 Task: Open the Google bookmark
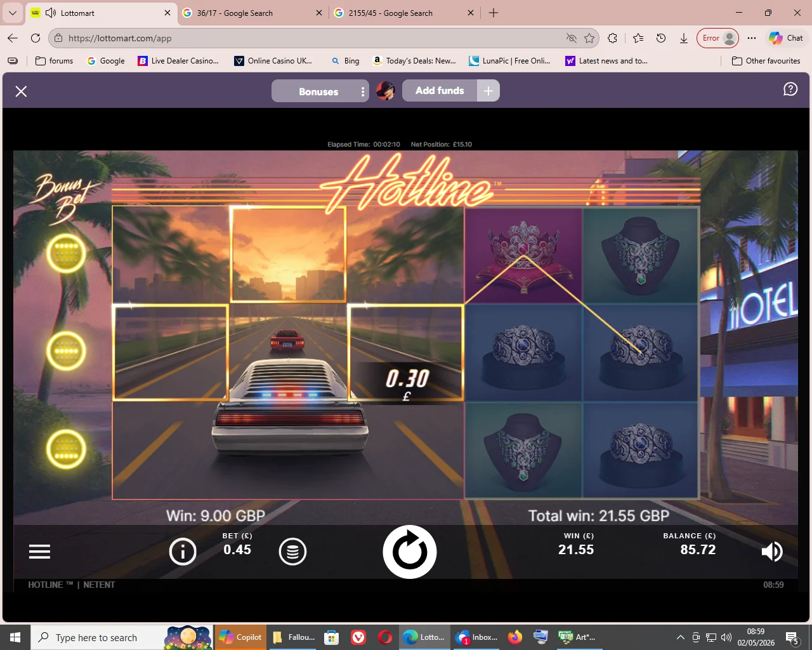tap(106, 61)
